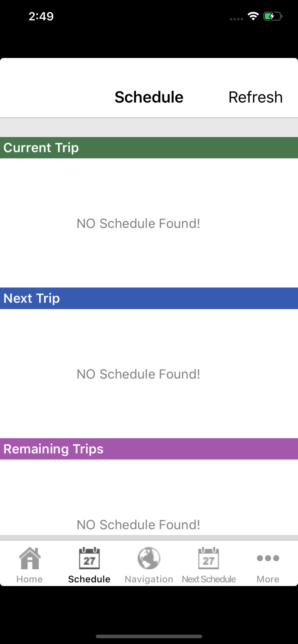298x644 pixels.
Task: Tap the cellular signal dots
Action: [236, 19]
